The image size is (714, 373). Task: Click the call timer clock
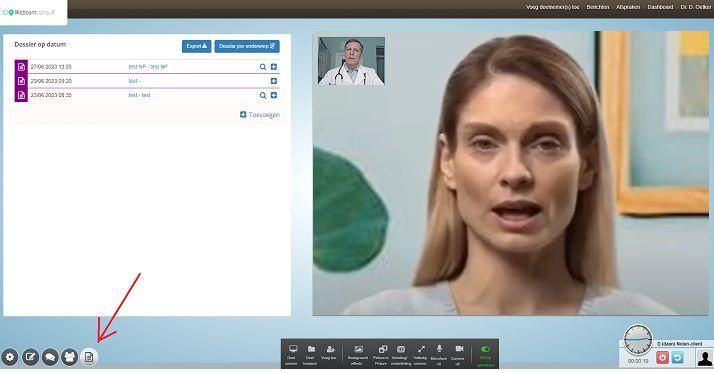point(638,340)
